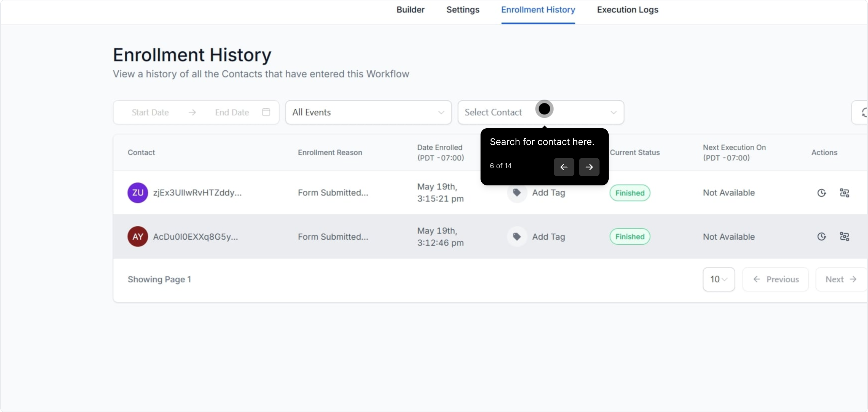Click Not Available in zjEx3UllwRvHTZddy row
Viewport: 868px width, 412px height.
[x=729, y=193]
